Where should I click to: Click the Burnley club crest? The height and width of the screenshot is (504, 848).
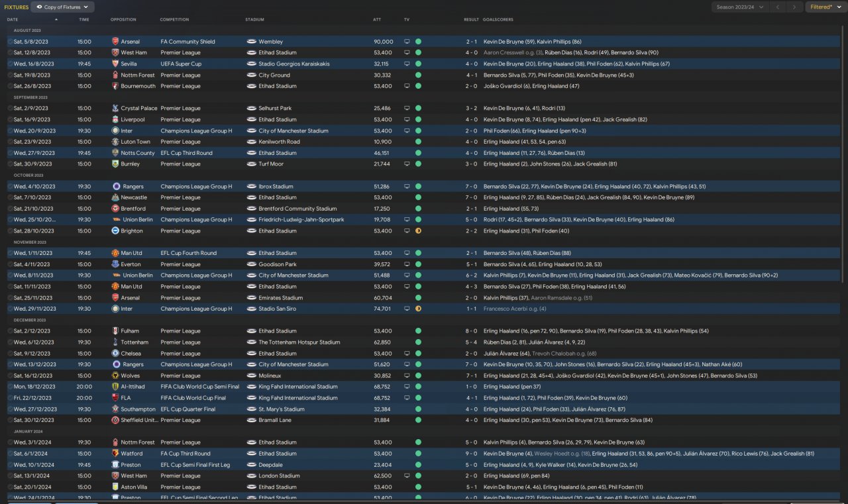point(116,164)
